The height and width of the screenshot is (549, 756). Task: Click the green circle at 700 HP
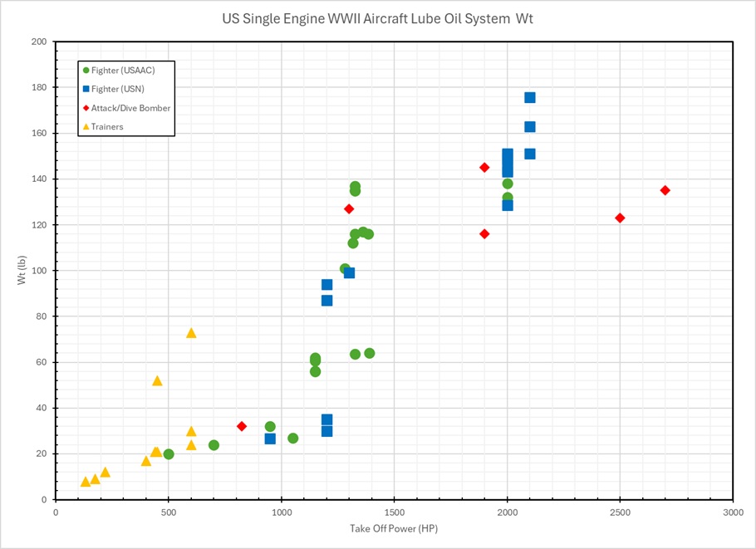coord(214,445)
